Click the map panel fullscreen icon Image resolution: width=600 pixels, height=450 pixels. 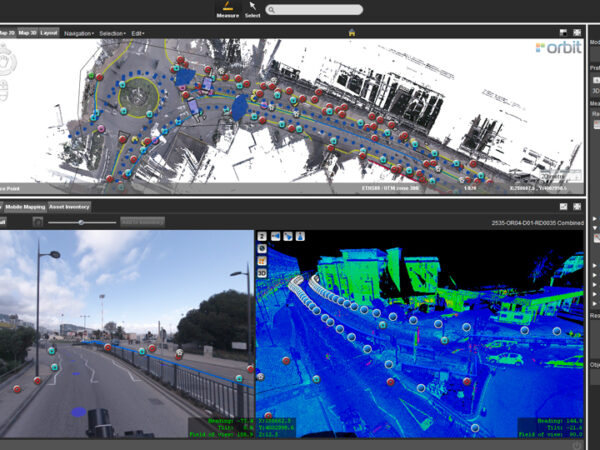577,33
